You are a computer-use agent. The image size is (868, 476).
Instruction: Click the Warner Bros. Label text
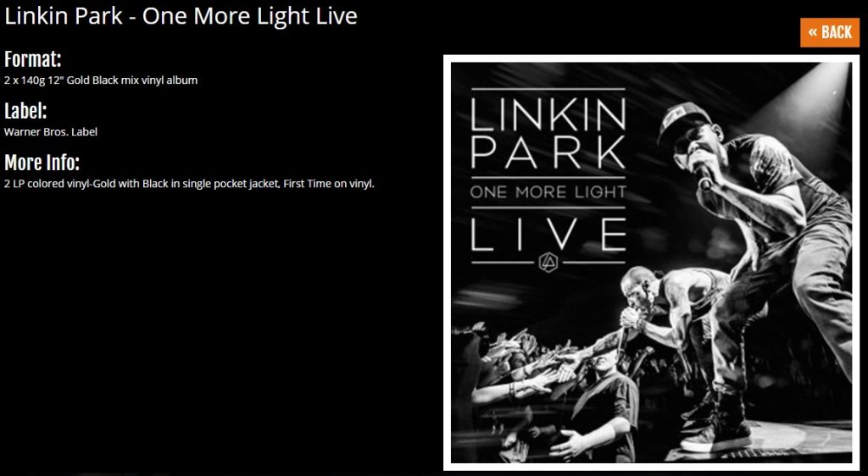tap(50, 132)
